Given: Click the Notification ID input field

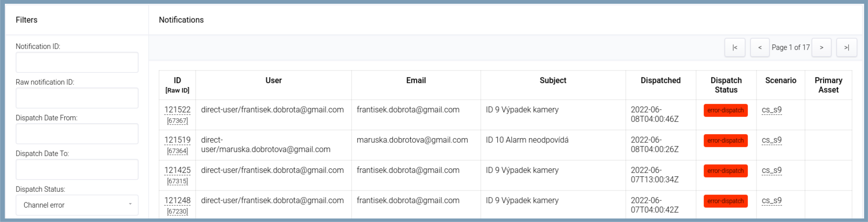Looking at the screenshot, I should click(x=77, y=62).
